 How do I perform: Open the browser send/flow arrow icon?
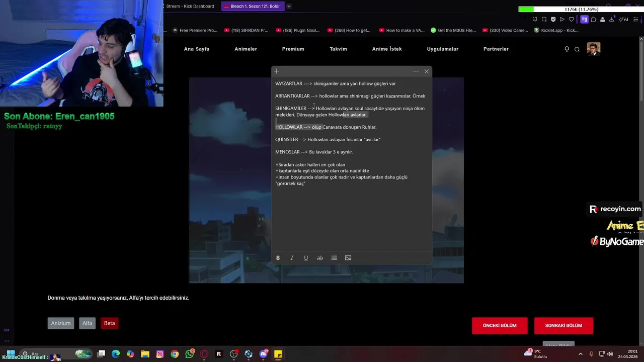point(562,20)
